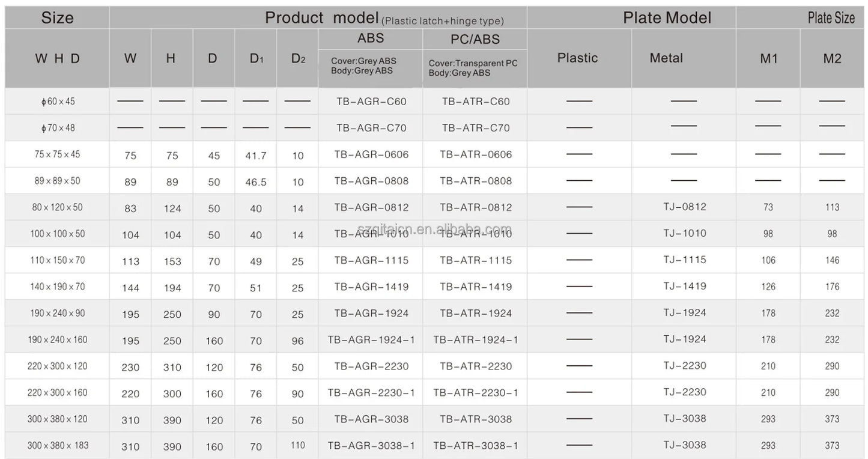The width and height of the screenshot is (868, 459).
Task: Click the ABS column header
Action: [x=371, y=38]
